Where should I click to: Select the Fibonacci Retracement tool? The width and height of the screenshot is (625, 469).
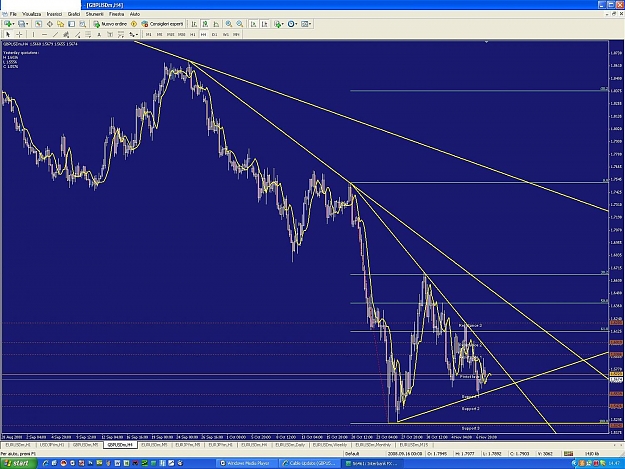[88, 35]
